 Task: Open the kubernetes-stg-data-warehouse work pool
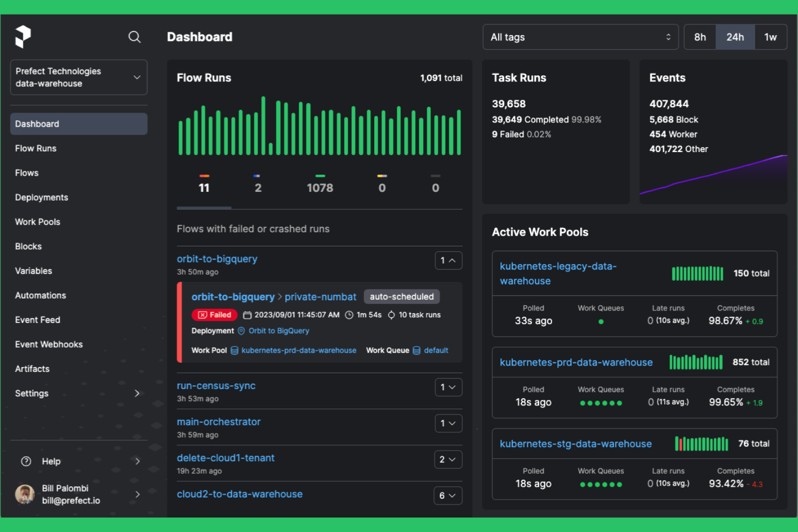click(x=575, y=444)
